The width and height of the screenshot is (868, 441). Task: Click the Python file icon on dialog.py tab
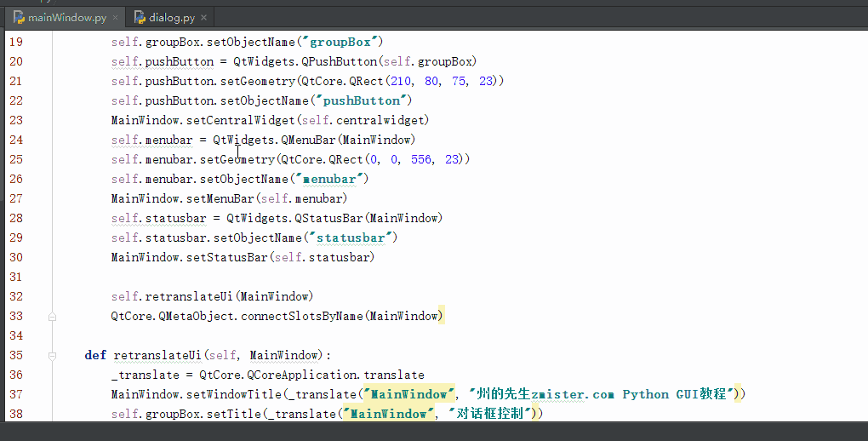140,18
